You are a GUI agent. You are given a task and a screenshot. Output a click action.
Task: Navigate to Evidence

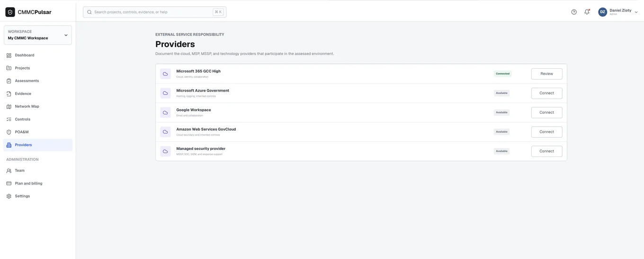click(x=38, y=94)
